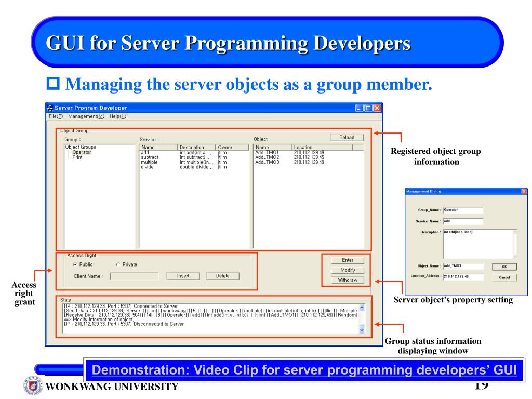Close the Management Dialog window
The image size is (532, 399).
(x=524, y=191)
